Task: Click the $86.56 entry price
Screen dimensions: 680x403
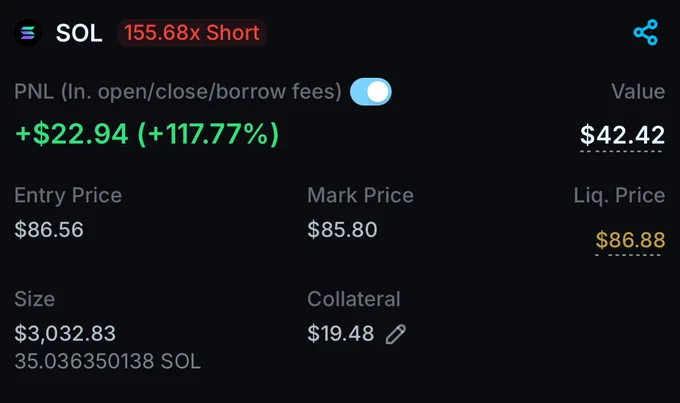Action: (x=49, y=229)
